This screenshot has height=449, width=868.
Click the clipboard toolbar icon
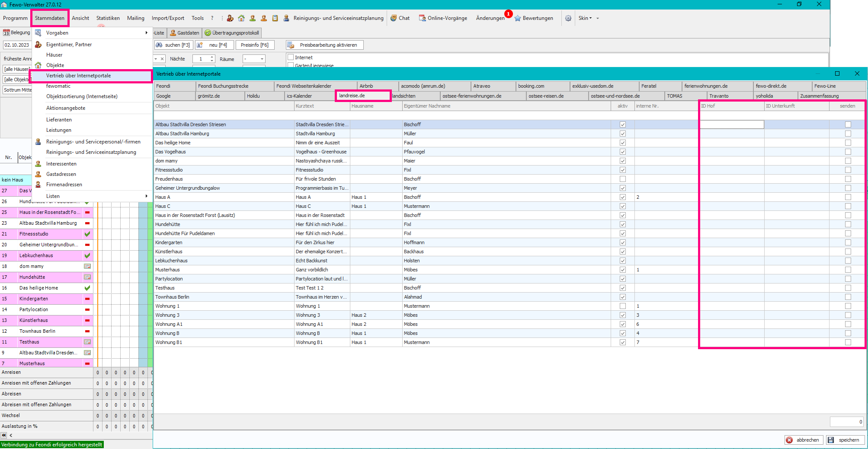click(x=275, y=18)
